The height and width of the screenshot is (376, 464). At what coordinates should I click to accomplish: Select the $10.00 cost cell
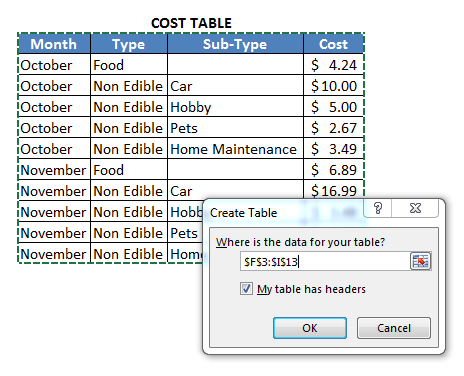click(333, 86)
